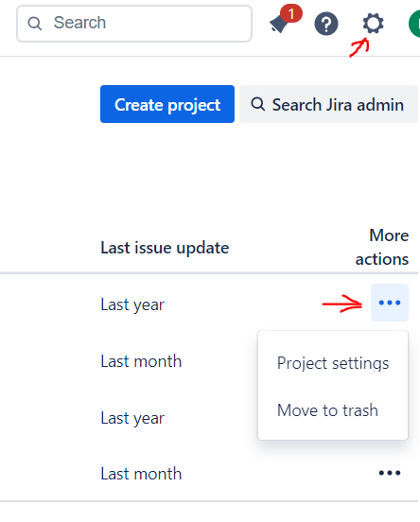This screenshot has width=420, height=522.
Task: Open the notifications bell icon
Action: tap(278, 25)
